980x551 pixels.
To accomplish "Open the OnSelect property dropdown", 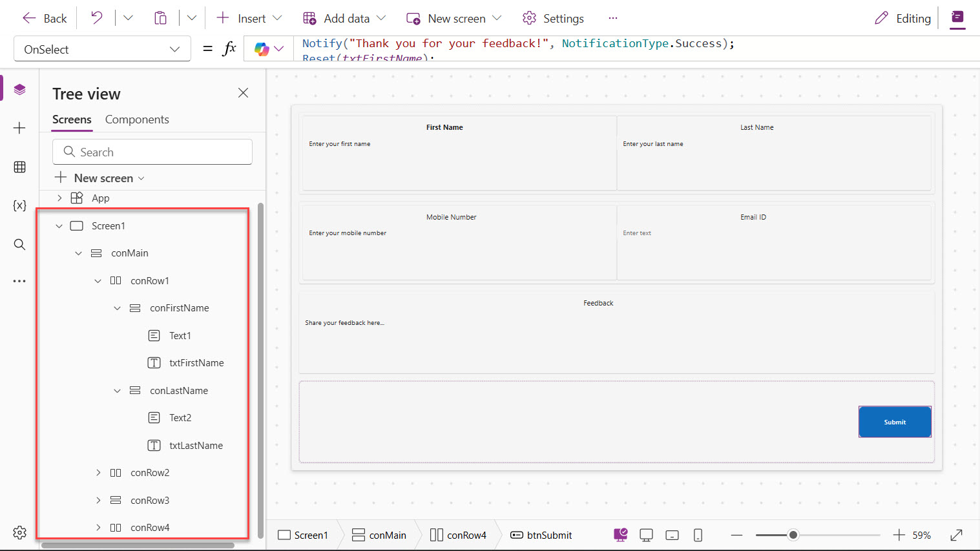I will point(174,48).
